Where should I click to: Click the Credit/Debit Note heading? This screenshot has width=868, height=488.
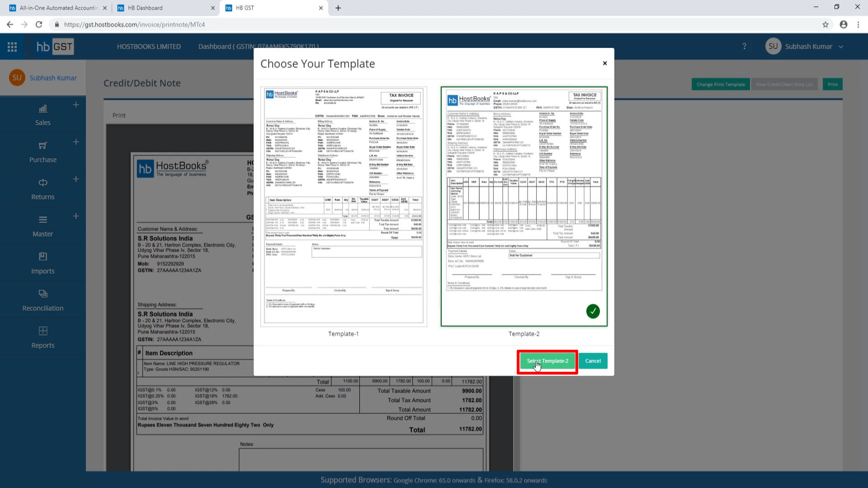tap(142, 83)
